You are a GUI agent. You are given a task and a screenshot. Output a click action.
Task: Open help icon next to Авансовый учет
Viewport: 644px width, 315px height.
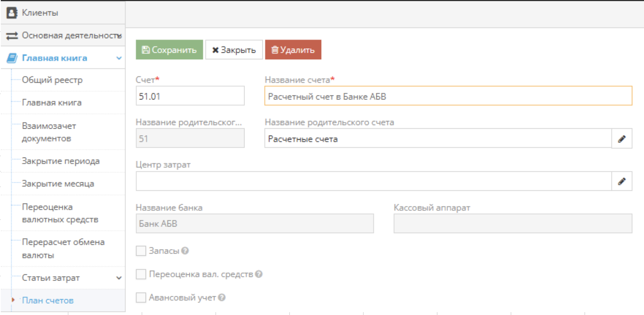click(x=222, y=298)
